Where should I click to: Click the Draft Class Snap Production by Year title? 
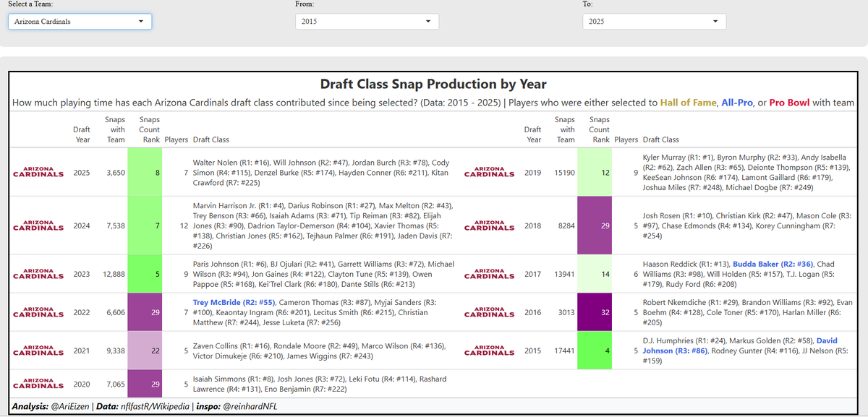pos(433,85)
